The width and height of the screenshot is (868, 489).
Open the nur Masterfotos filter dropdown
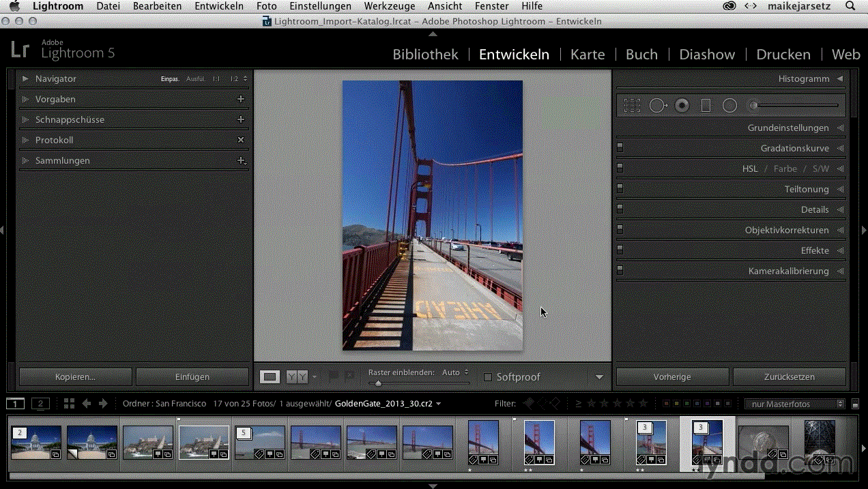click(x=794, y=404)
